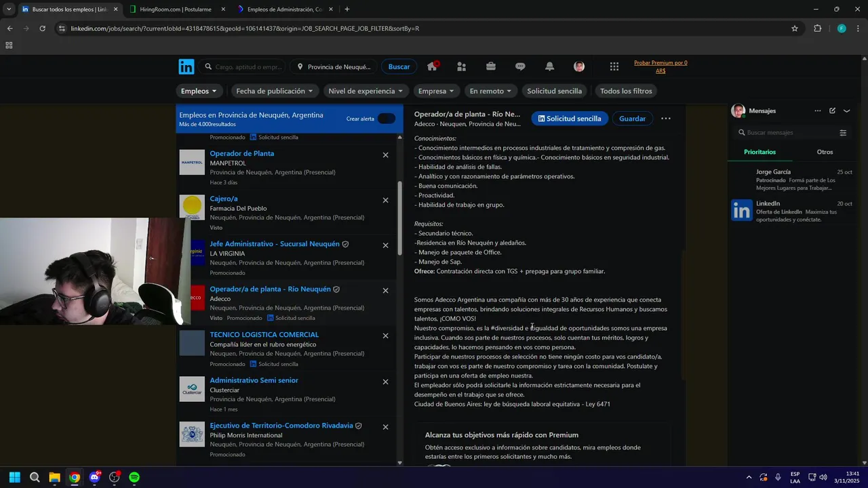The height and width of the screenshot is (488, 868).
Task: Open Empresa filter dropdown
Action: coord(437,91)
